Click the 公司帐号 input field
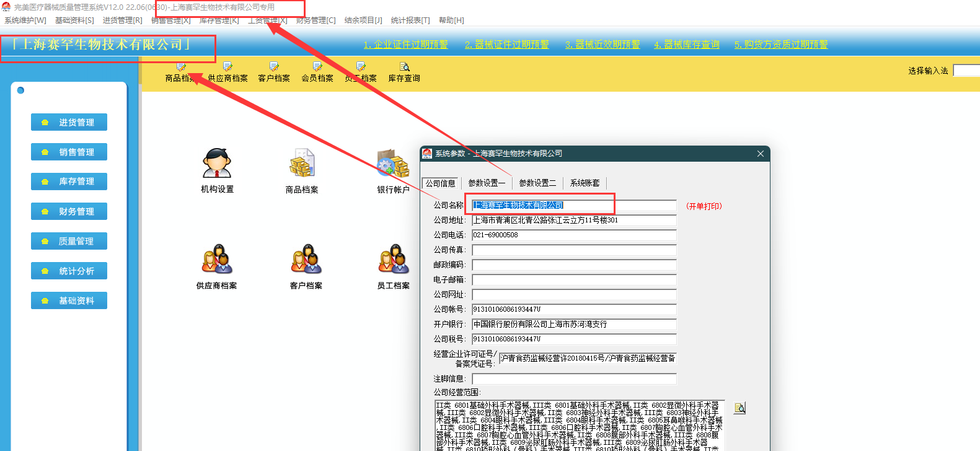This screenshot has width=980, height=451. click(x=574, y=309)
